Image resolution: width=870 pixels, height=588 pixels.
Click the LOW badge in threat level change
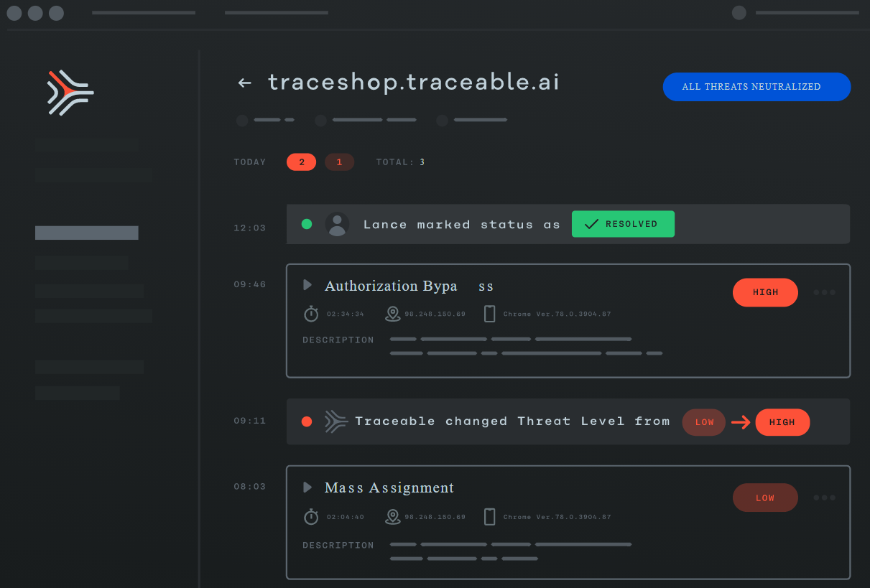[704, 422]
